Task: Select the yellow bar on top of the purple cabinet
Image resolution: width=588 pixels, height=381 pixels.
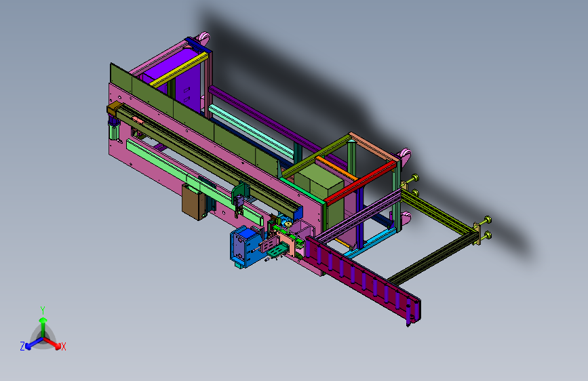Action: 179,70
